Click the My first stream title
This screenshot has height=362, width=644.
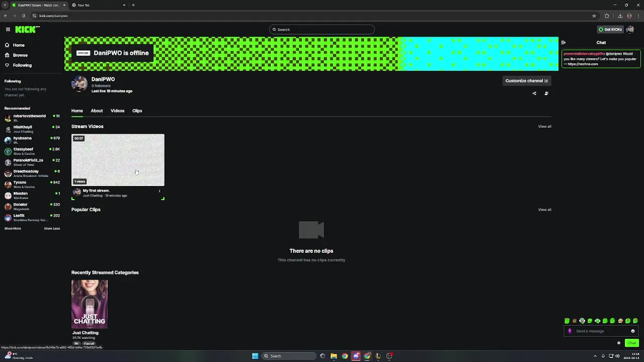[x=96, y=191]
